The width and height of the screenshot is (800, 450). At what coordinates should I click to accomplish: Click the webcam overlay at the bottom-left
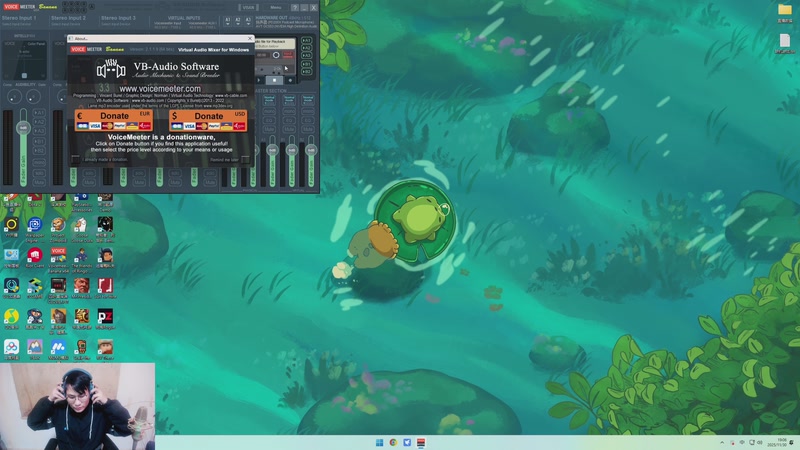coord(78,406)
